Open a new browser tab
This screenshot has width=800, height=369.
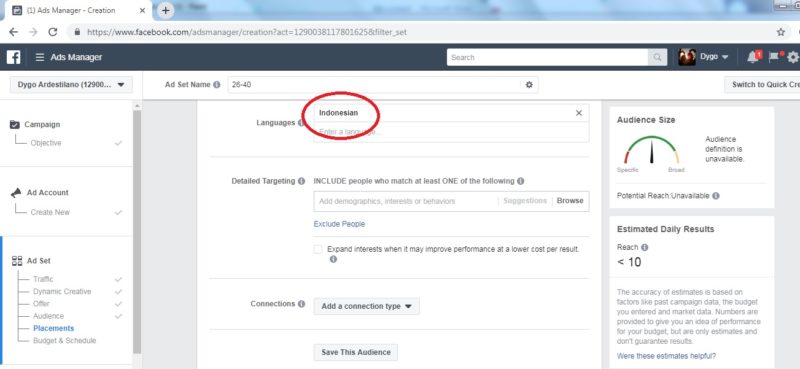[165, 10]
